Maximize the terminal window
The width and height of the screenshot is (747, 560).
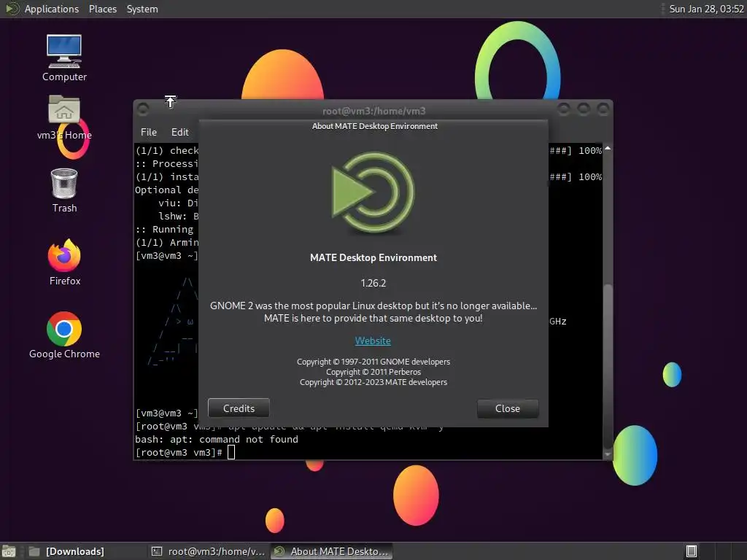583,109
